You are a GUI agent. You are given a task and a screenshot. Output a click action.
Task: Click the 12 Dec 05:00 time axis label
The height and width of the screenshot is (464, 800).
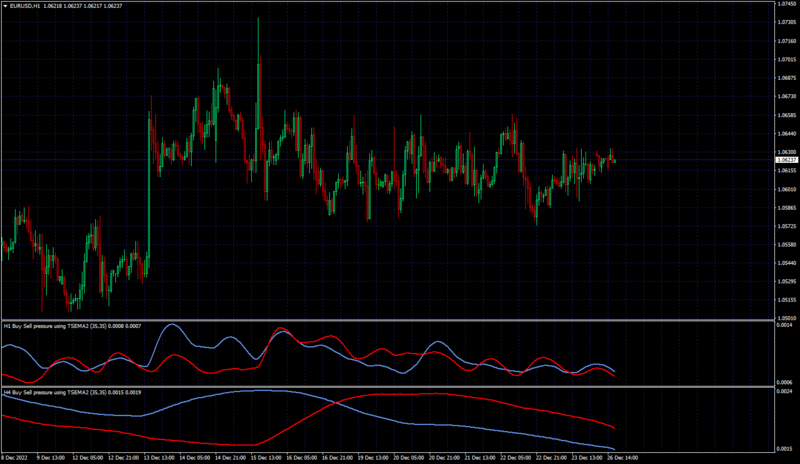[88, 458]
